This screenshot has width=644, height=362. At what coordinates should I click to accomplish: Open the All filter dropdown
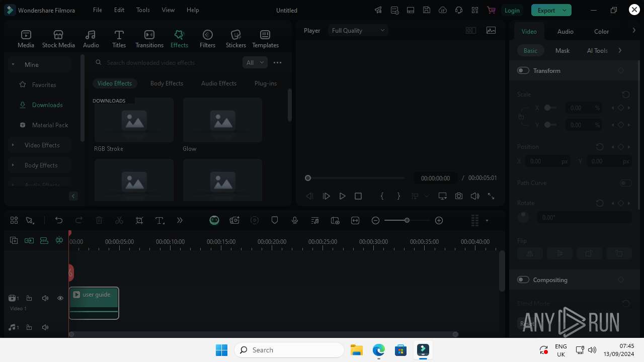(255, 62)
